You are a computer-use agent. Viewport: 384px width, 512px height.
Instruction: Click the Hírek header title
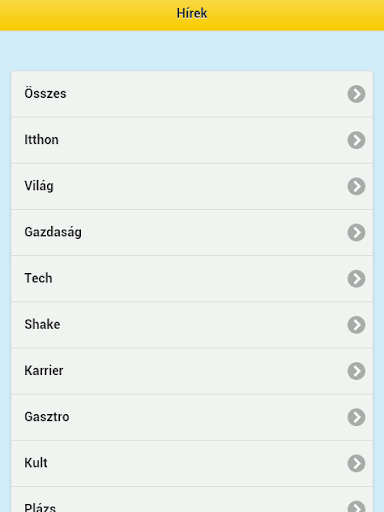click(x=192, y=14)
